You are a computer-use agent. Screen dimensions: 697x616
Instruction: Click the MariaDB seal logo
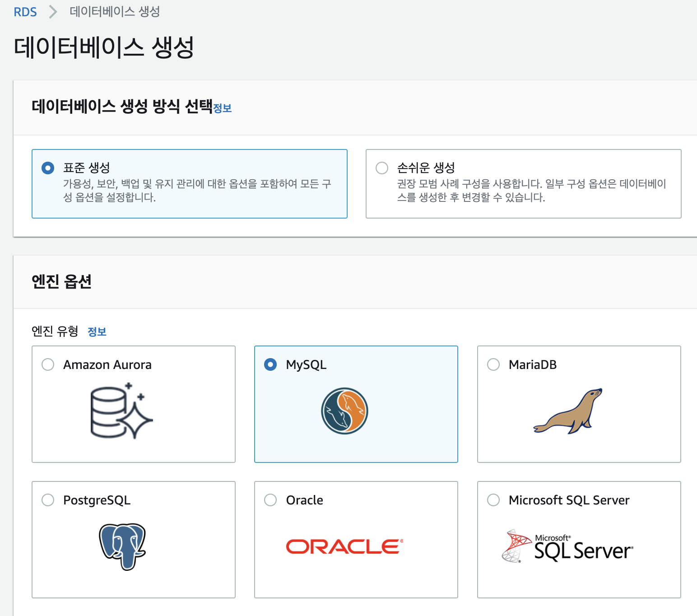click(568, 411)
